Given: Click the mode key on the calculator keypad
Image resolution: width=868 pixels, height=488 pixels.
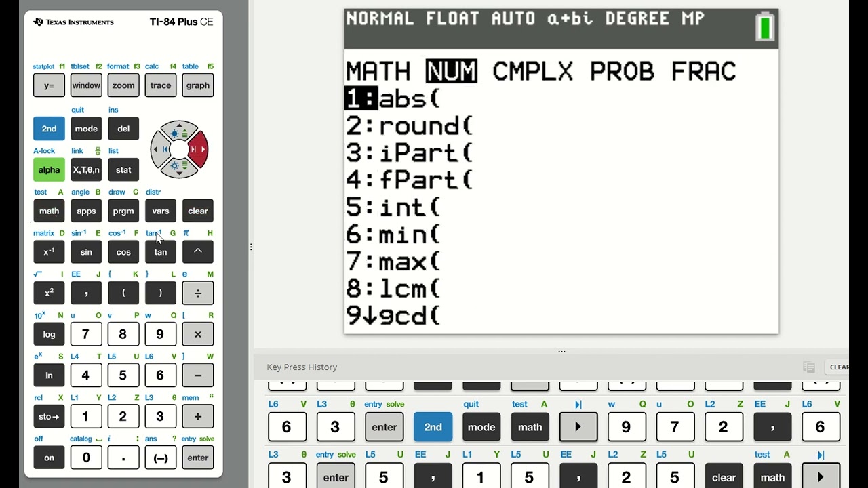Looking at the screenshot, I should coord(86,129).
